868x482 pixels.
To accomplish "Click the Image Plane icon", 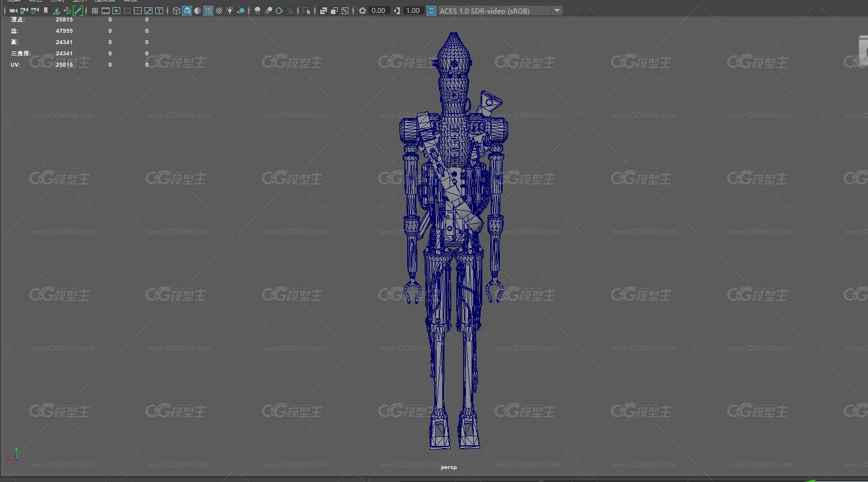I will [56, 11].
